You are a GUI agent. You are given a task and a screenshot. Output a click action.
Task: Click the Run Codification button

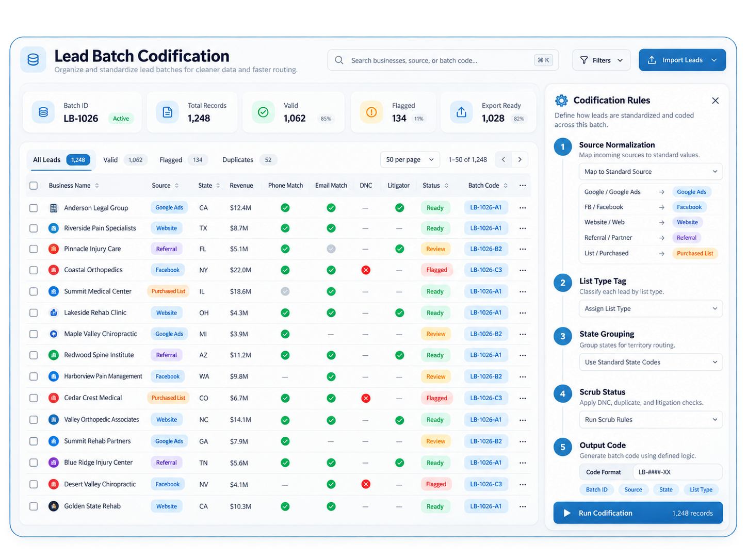tap(638, 513)
